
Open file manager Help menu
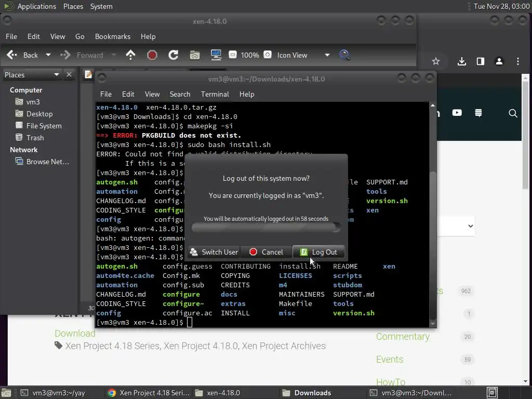[148, 36]
